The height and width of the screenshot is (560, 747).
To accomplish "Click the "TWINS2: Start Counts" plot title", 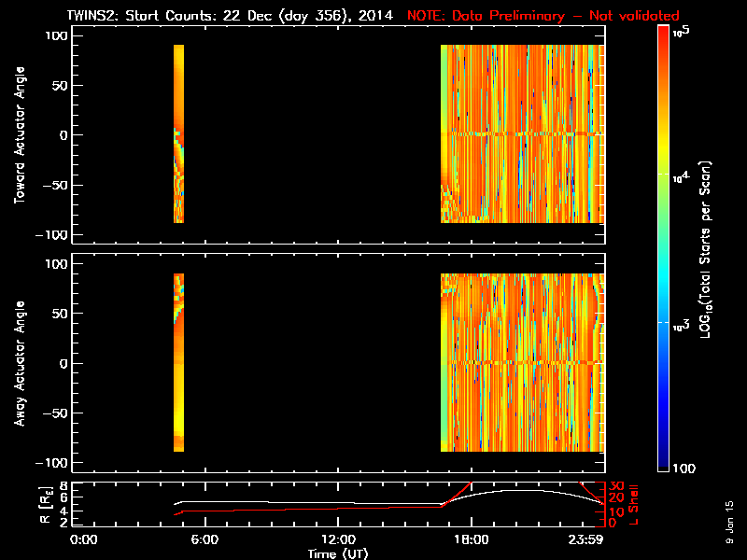I will [x=218, y=16].
